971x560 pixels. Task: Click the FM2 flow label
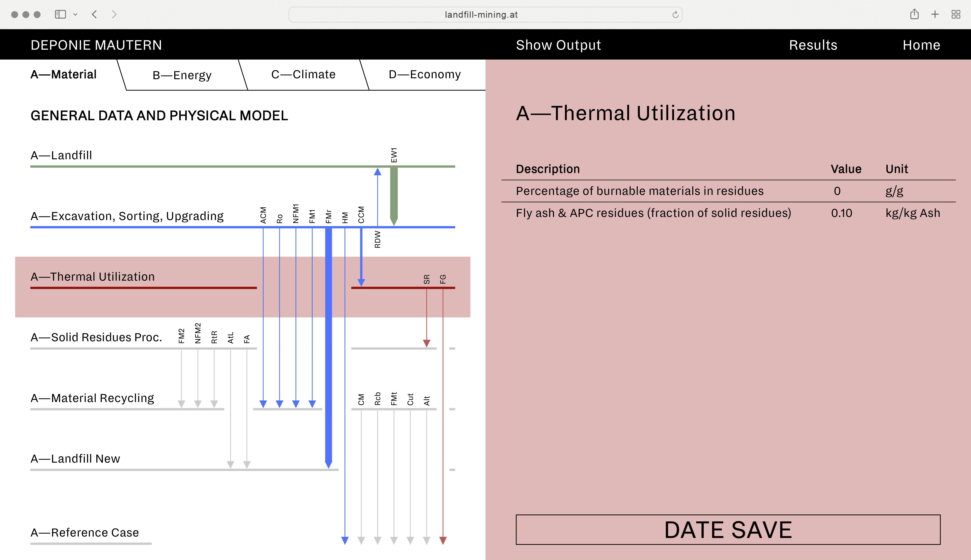[182, 336]
